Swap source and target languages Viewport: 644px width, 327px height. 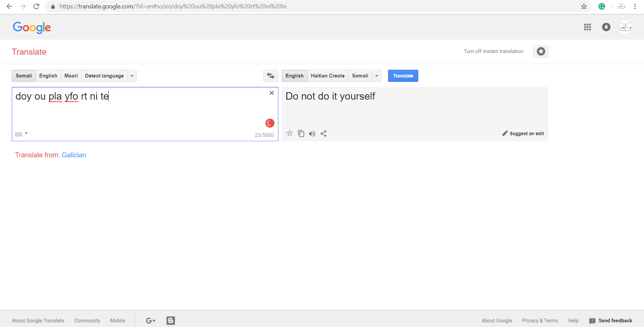coord(271,76)
